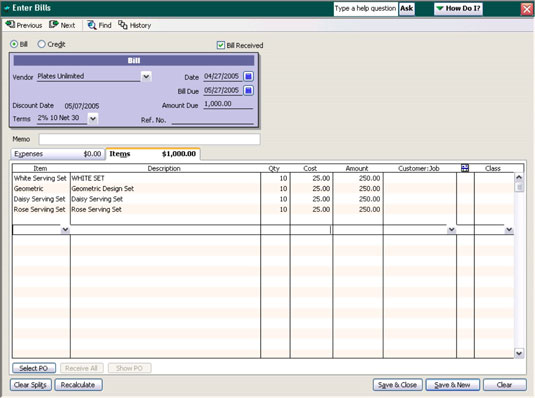
Task: Click the items list scrollbar thumb
Action: [519, 187]
